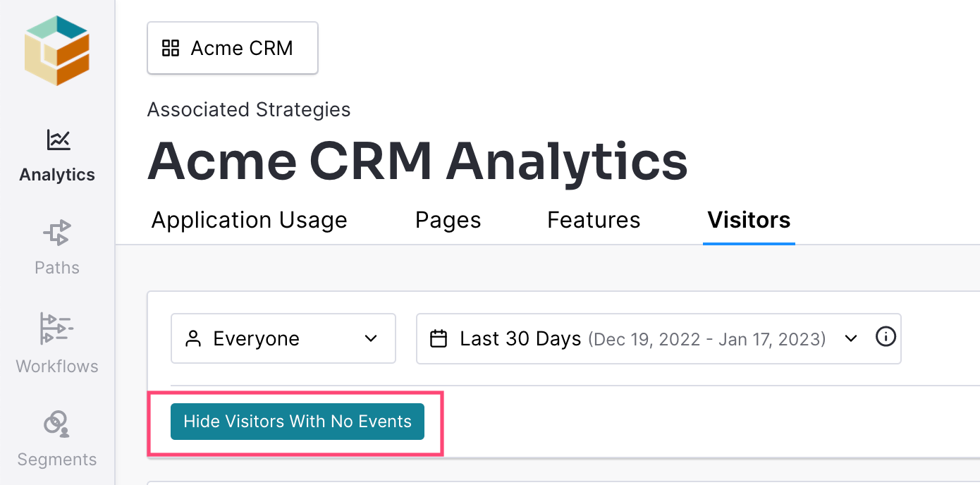Open the Features tab

click(594, 220)
